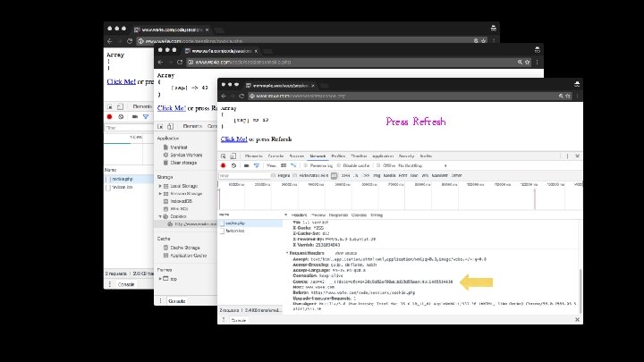Enable the Preserve log checkbox
The image size is (644, 362).
pyautogui.click(x=306, y=166)
